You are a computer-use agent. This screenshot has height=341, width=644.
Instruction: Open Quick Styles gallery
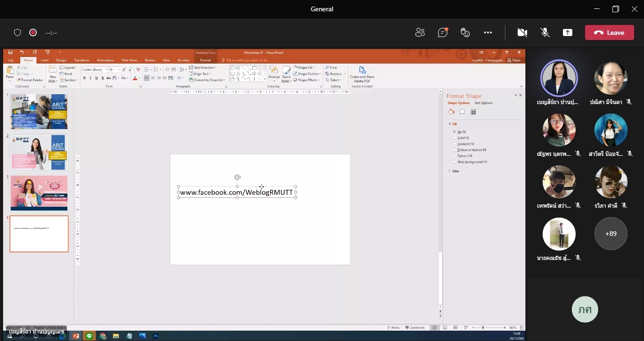click(286, 74)
